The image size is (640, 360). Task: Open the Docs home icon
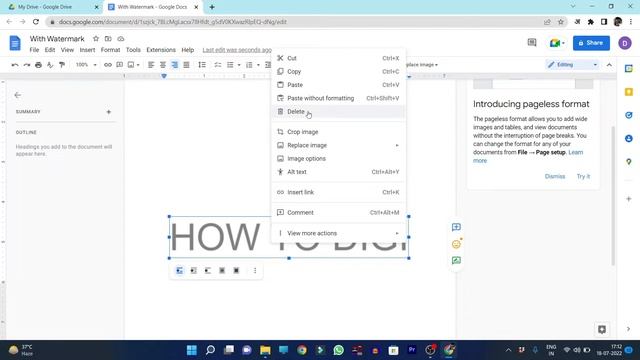[15, 43]
